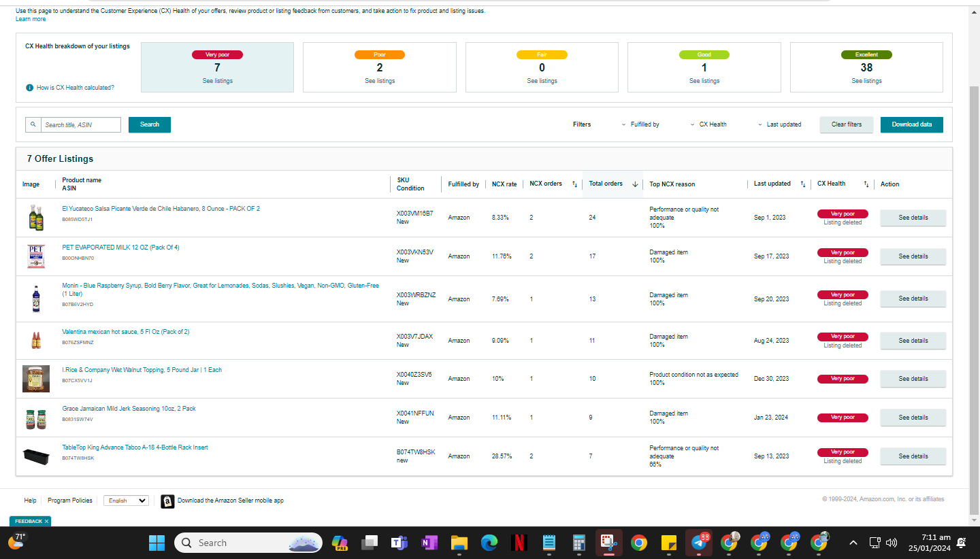Launch Microsoft Edge from the taskbar

pos(489,543)
